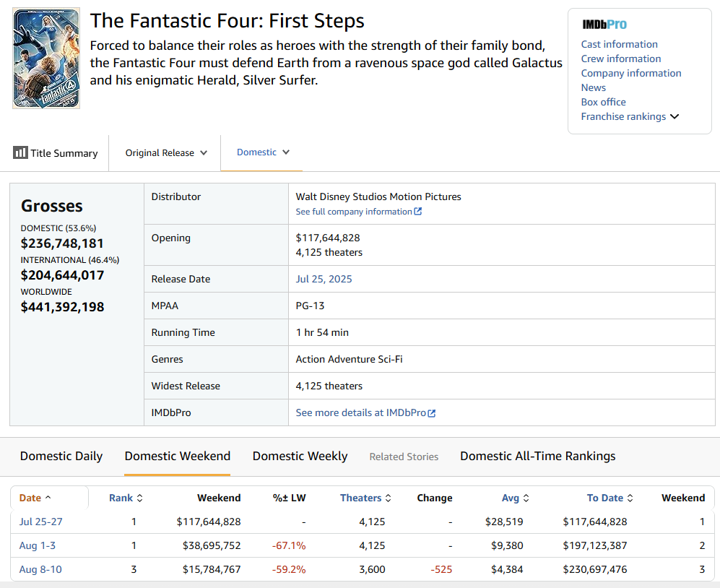The width and height of the screenshot is (720, 588).
Task: Open the IMDbPro logo
Action: pyautogui.click(x=604, y=25)
